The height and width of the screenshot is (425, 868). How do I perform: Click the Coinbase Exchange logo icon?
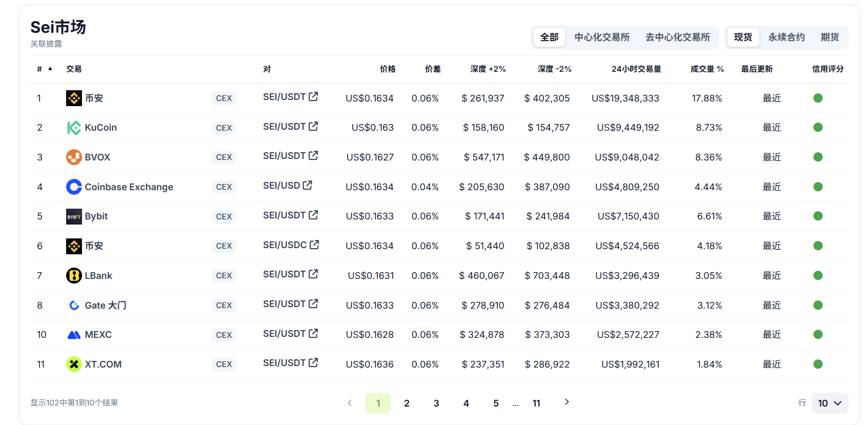pyautogui.click(x=74, y=187)
